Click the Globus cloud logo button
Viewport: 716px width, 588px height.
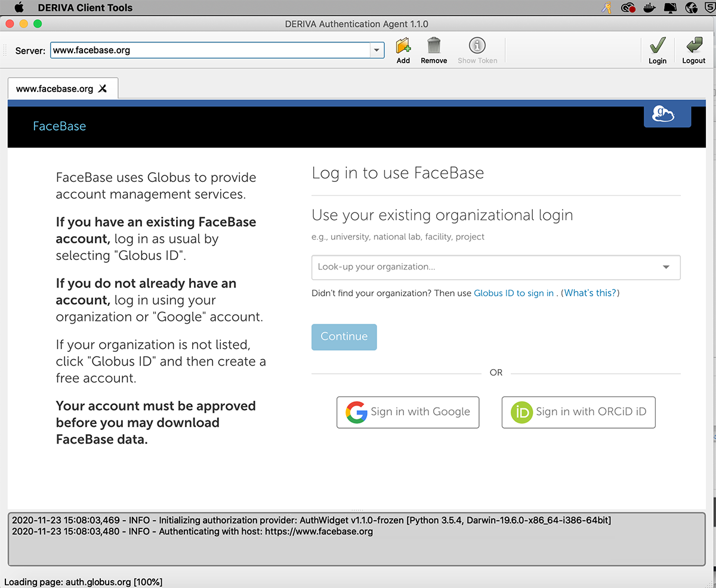(667, 116)
